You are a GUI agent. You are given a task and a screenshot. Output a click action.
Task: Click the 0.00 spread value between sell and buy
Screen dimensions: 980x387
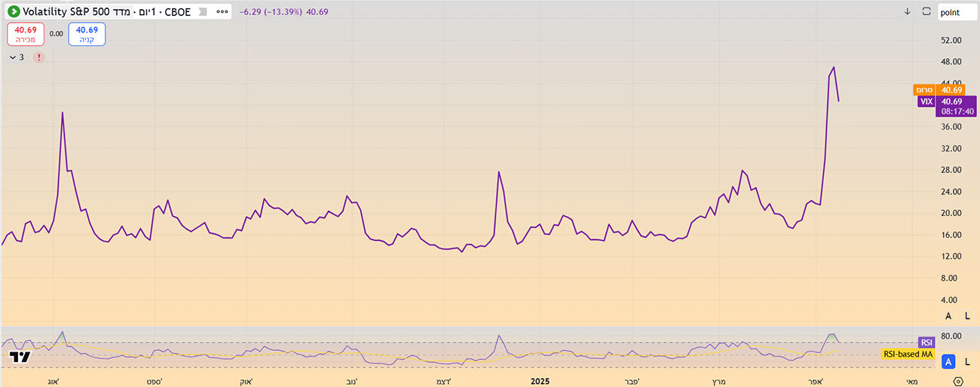click(57, 34)
